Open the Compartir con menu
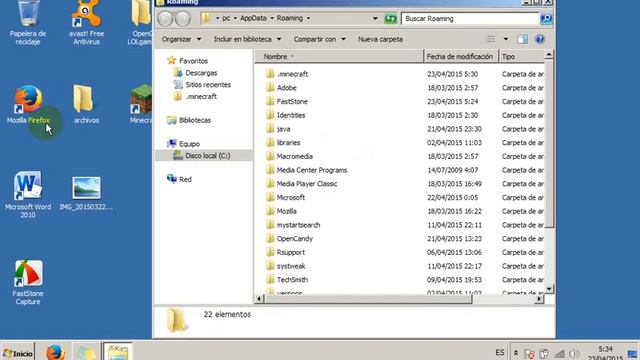640x360 pixels. click(x=320, y=39)
